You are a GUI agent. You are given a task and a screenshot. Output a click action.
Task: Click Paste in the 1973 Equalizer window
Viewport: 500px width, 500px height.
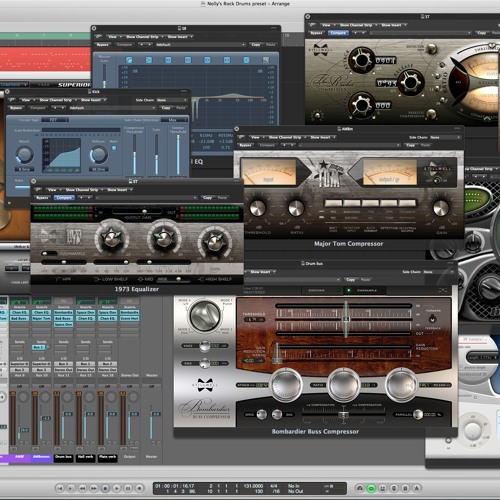(222, 198)
